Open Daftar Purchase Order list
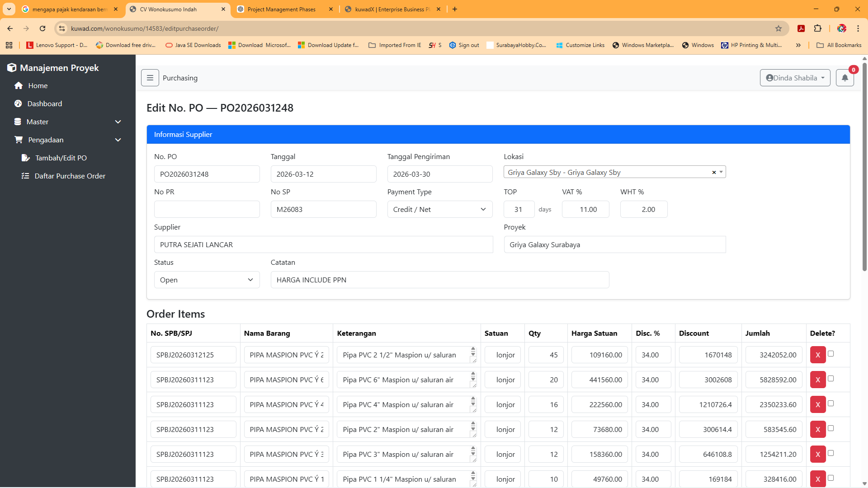Screen dimensions: 868x488 (x=70, y=176)
